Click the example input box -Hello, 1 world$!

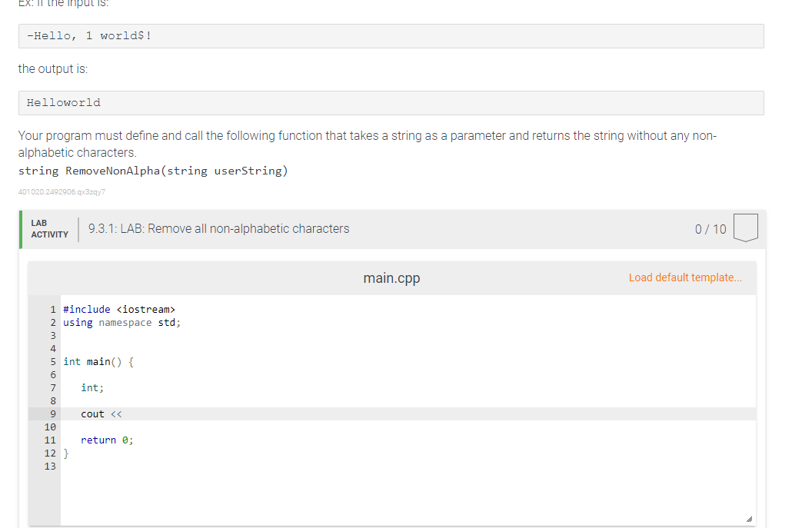coord(391,36)
